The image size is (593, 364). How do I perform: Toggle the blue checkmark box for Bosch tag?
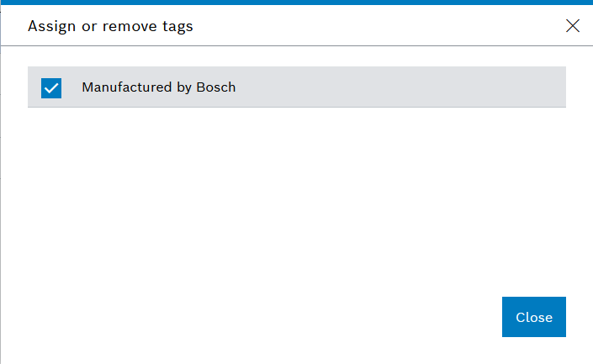click(51, 88)
